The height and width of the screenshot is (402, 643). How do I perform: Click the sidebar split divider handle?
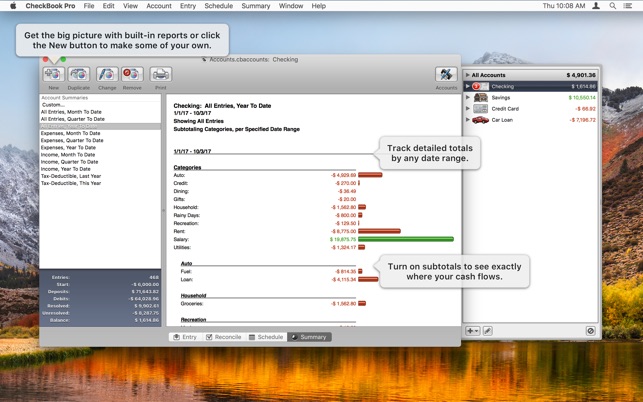(x=163, y=210)
